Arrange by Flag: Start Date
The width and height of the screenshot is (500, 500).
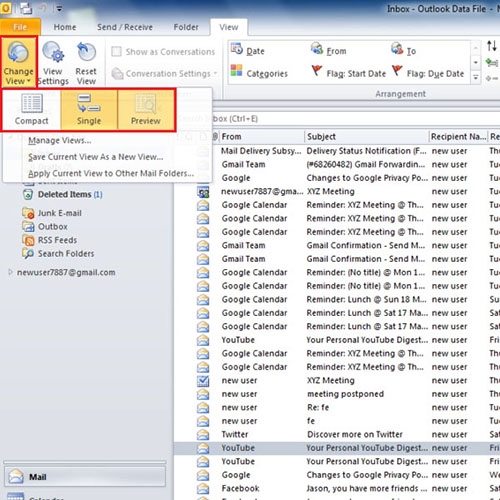(x=349, y=73)
